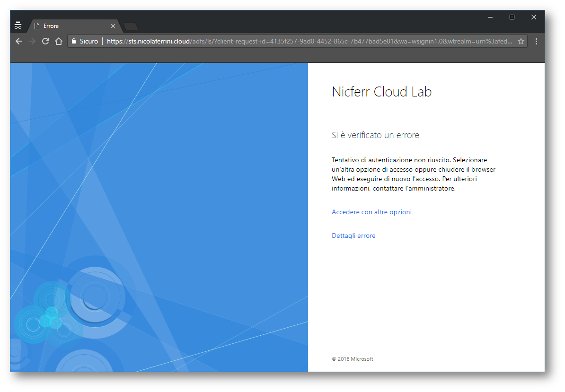The height and width of the screenshot is (392, 565).
Task: Click the Nicferr Cloud Lab heading
Action: (381, 92)
